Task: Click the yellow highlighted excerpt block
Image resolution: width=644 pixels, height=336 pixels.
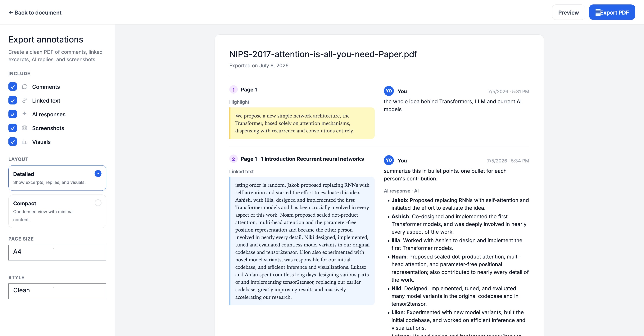Action: 302,123
